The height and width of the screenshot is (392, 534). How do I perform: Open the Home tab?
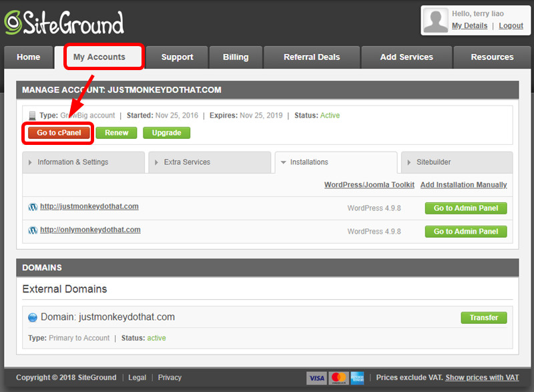[x=29, y=57]
